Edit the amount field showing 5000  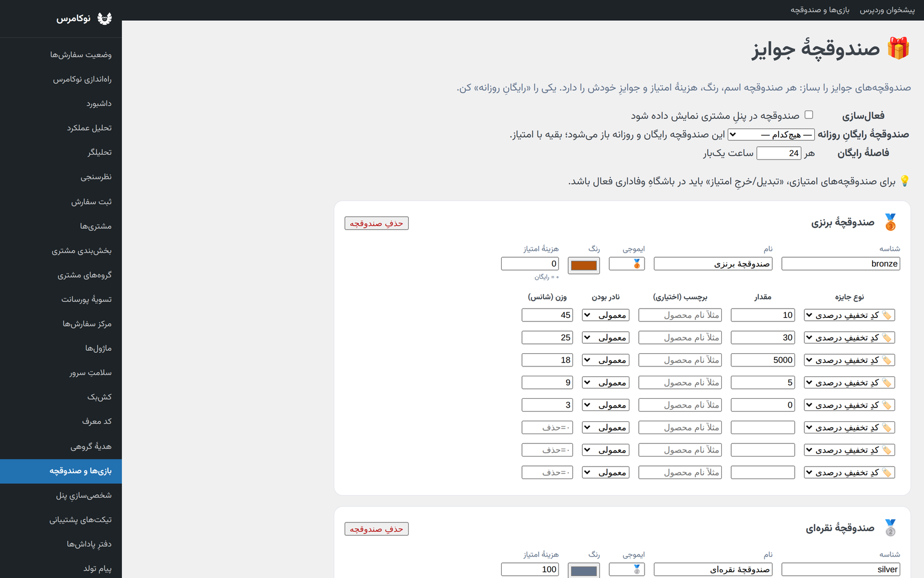coord(763,360)
